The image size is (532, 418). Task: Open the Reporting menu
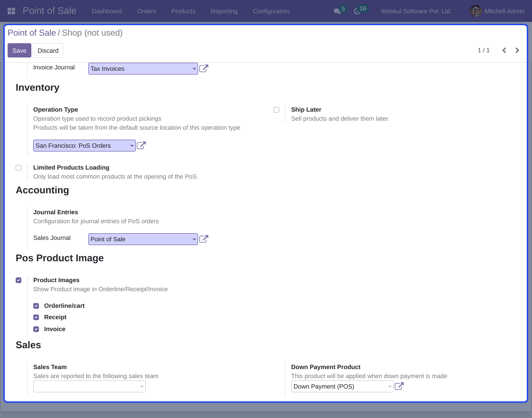coord(224,11)
